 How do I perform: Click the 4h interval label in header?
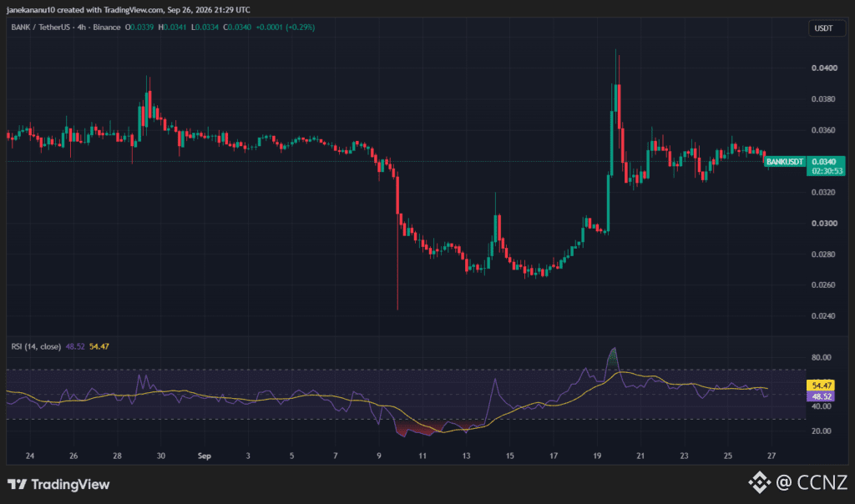81,28
